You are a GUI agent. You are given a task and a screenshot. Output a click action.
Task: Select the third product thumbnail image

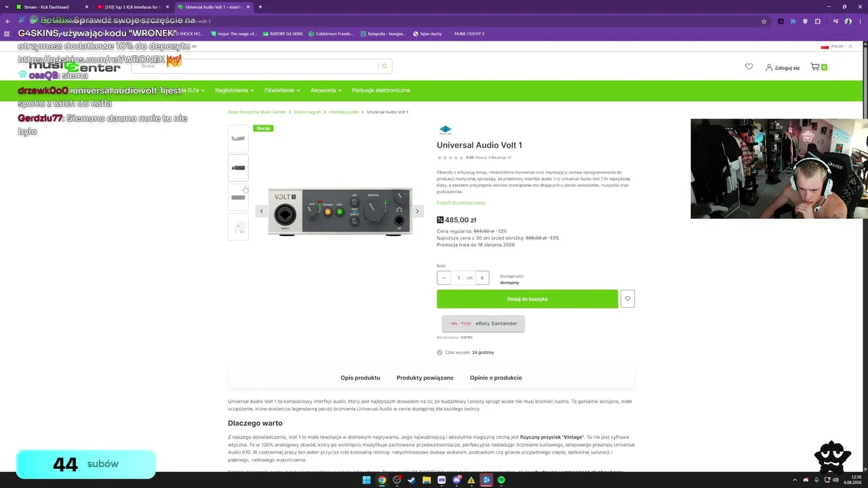[x=238, y=197]
